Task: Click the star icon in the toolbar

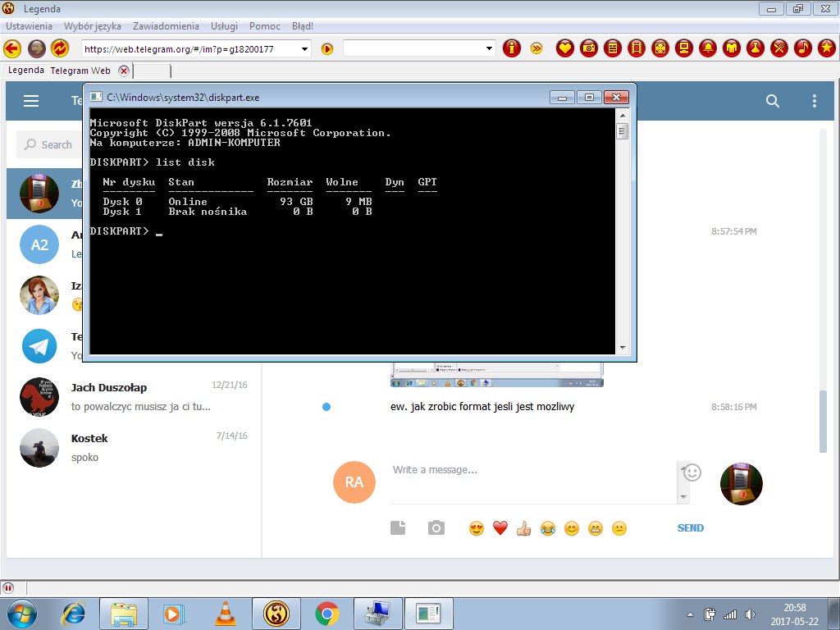Action: tap(827, 48)
